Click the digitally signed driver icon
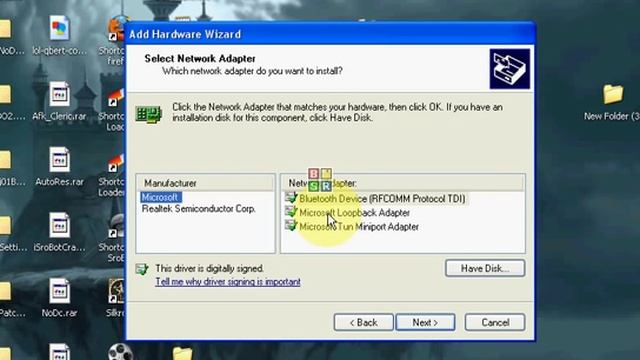This screenshot has height=360, width=640. tap(142, 269)
